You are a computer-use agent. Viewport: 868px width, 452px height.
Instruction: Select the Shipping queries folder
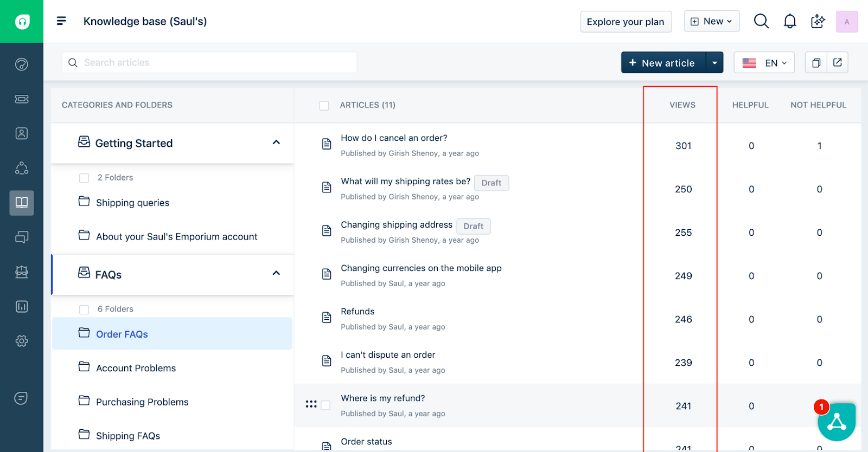(x=132, y=203)
